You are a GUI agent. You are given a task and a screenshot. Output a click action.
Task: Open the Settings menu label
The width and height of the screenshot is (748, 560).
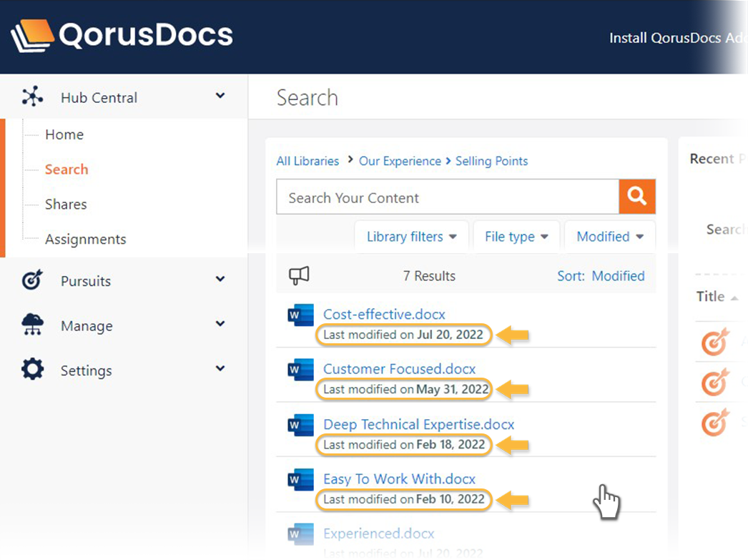tap(87, 370)
